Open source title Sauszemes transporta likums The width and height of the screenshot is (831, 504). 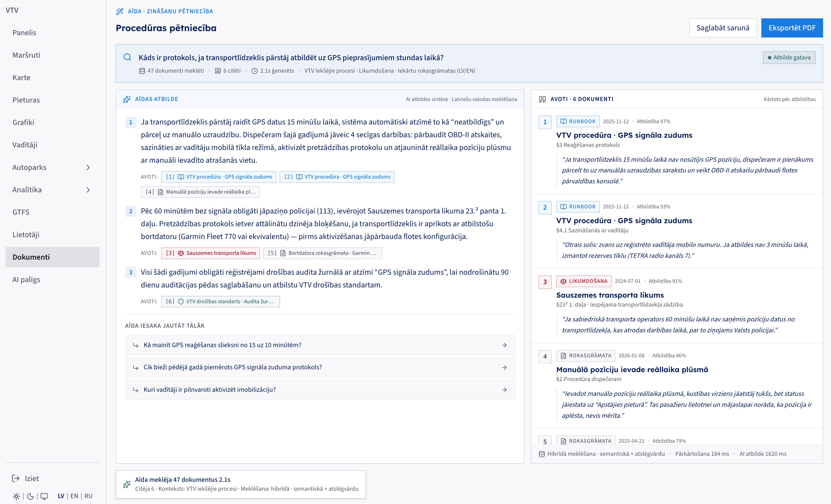click(x=610, y=295)
